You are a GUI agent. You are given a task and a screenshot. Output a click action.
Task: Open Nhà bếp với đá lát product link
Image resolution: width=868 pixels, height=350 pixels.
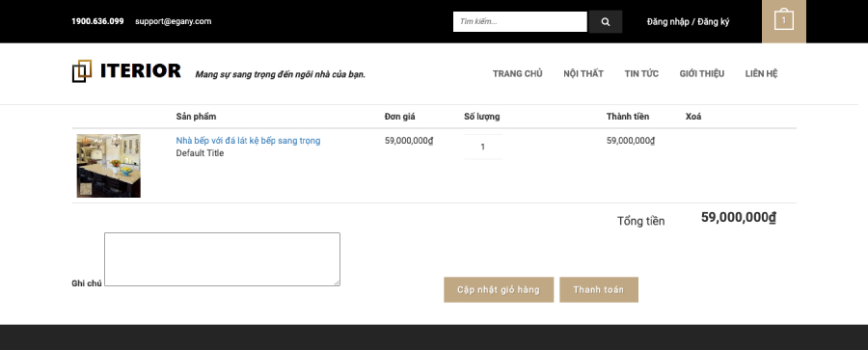click(248, 141)
